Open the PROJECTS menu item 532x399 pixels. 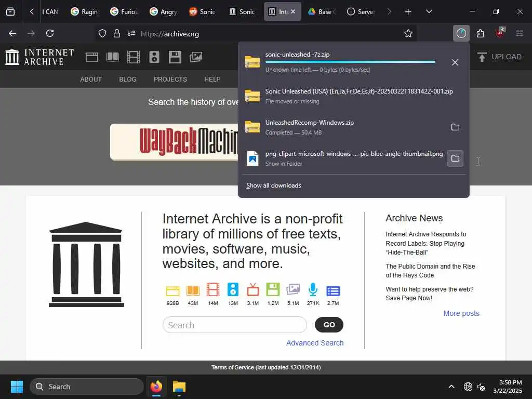[x=170, y=79]
